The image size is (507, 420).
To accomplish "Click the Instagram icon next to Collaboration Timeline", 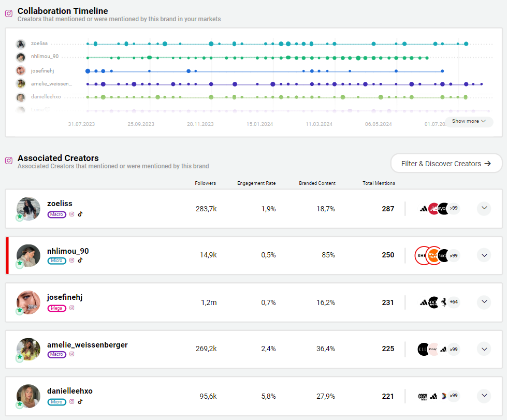I will [x=9, y=14].
